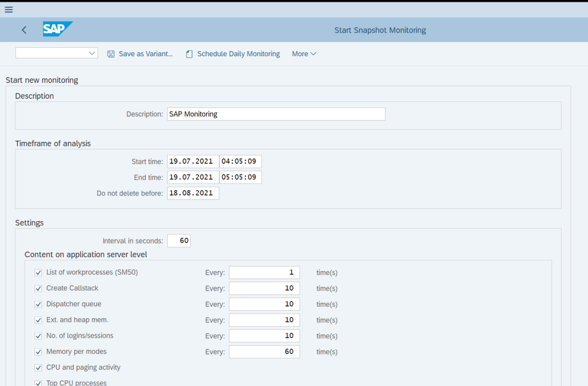Click the Start new monitoring heading

tap(42, 80)
